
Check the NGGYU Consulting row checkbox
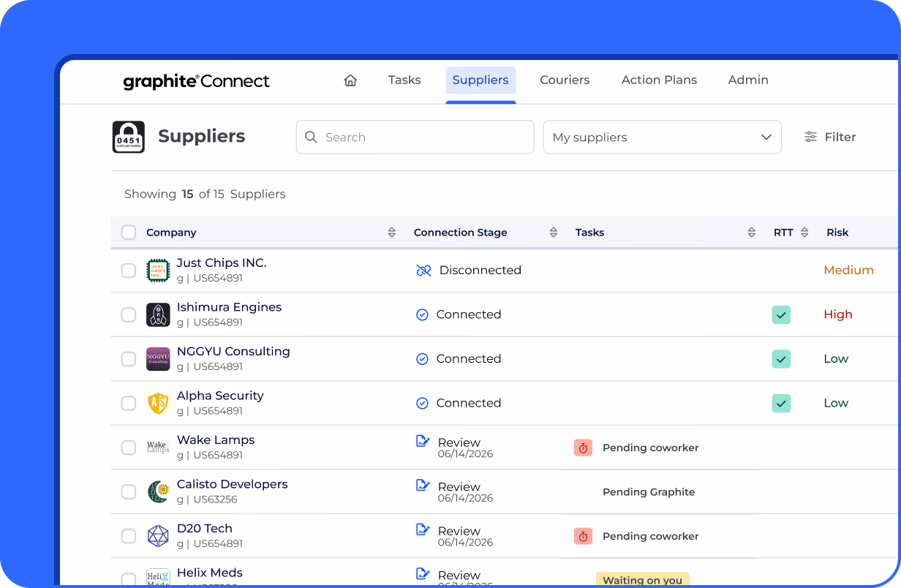(129, 359)
